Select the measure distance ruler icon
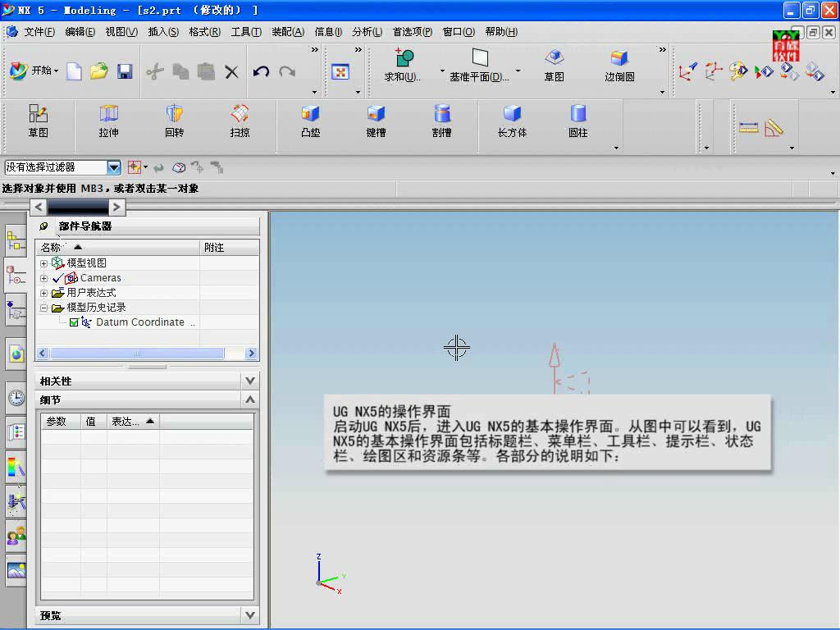The width and height of the screenshot is (840, 630). click(x=748, y=127)
